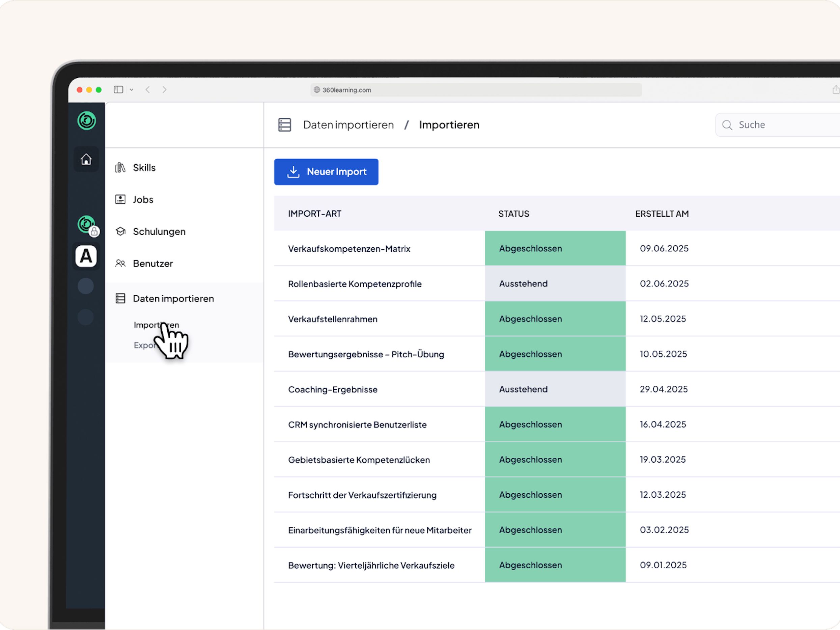Screen dimensions: 840x630
Task: Click the breadcrumb database icon in header
Action: pyautogui.click(x=284, y=125)
